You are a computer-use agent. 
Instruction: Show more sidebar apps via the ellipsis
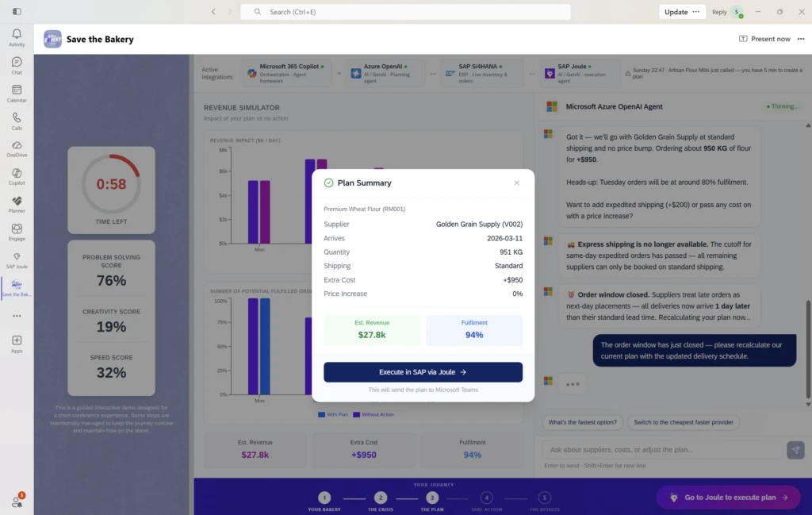pyautogui.click(x=17, y=316)
